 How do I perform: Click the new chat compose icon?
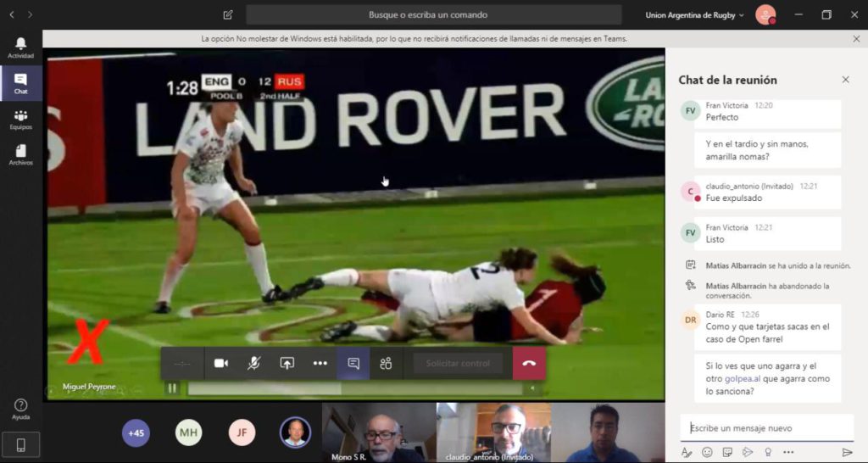pos(228,14)
